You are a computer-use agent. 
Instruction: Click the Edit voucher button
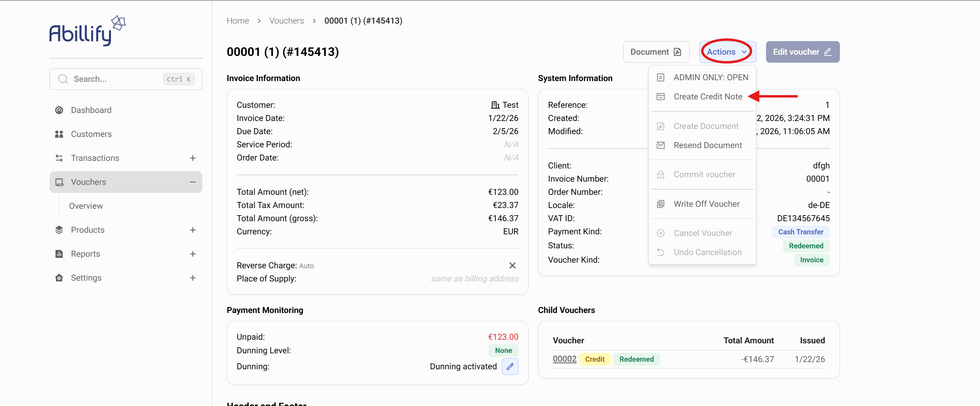pyautogui.click(x=802, y=52)
